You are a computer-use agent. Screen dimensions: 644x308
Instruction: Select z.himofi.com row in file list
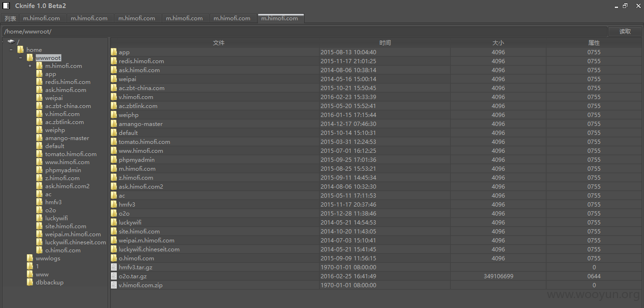pyautogui.click(x=376, y=177)
